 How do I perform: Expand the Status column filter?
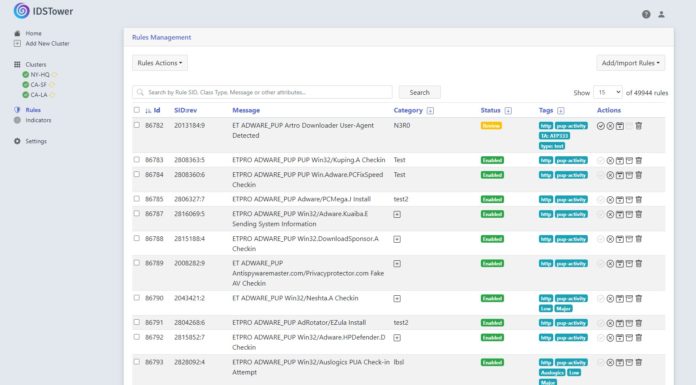pyautogui.click(x=508, y=111)
